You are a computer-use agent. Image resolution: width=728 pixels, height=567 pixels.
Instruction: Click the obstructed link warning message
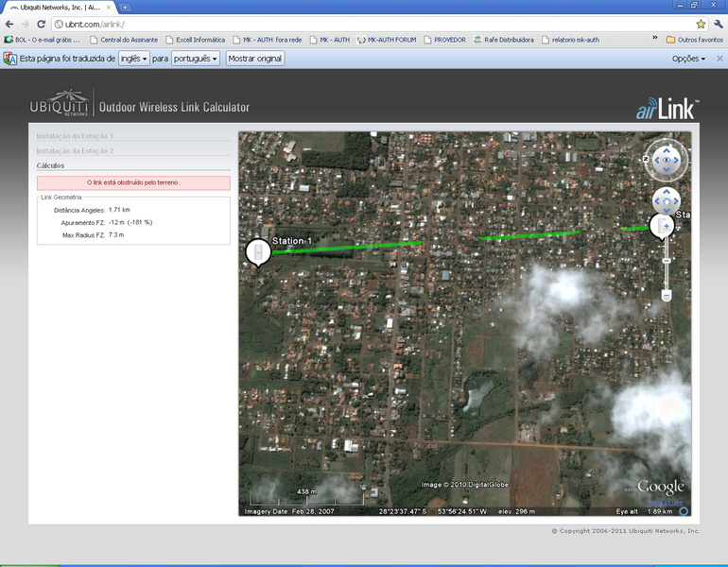(x=133, y=182)
